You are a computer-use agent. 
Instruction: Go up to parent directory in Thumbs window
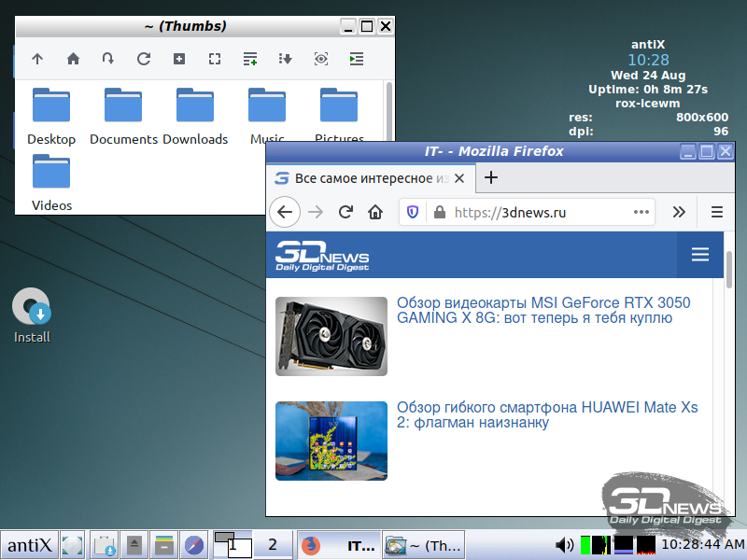pyautogui.click(x=37, y=59)
